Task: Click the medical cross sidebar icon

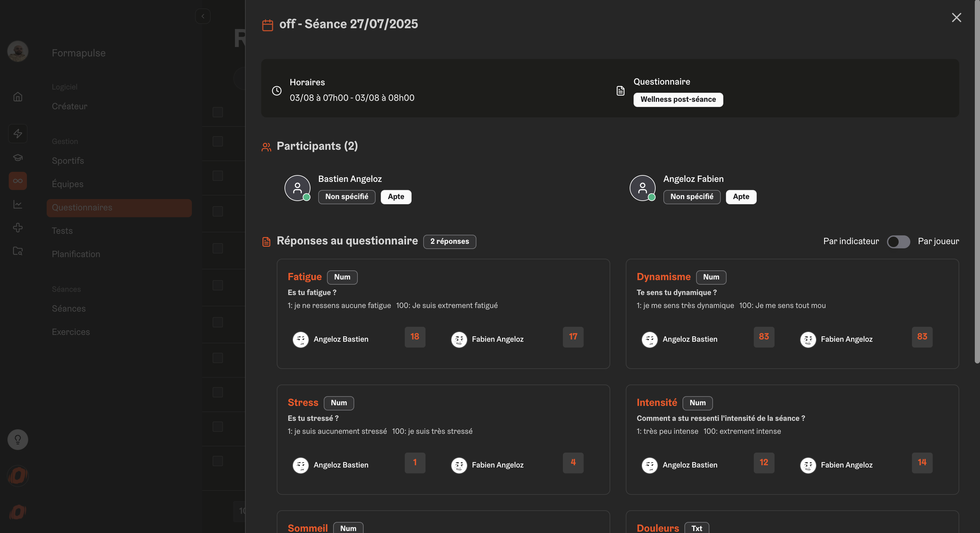Action: click(17, 228)
